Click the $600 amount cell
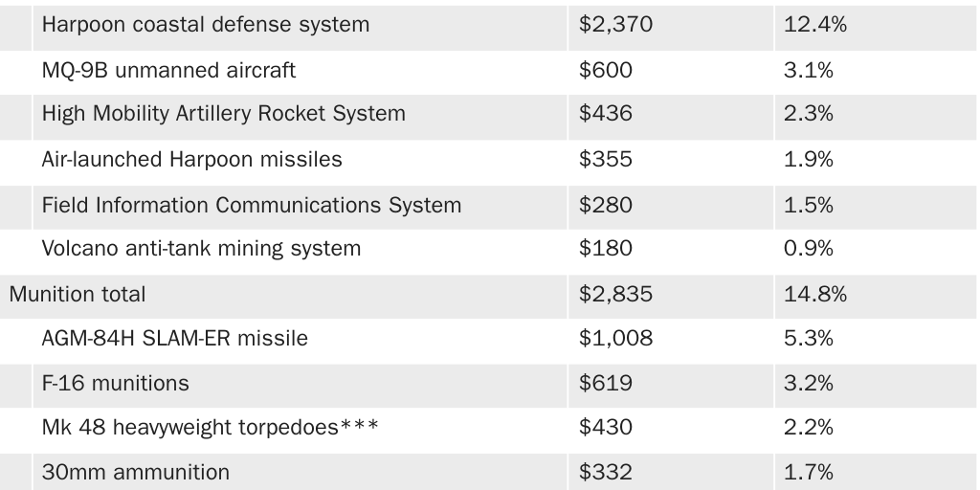The image size is (980, 490). tap(605, 70)
